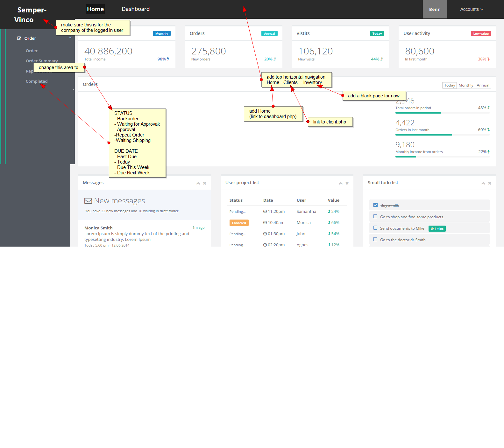
Task: Select the Monthly period tab
Action: [x=466, y=85]
